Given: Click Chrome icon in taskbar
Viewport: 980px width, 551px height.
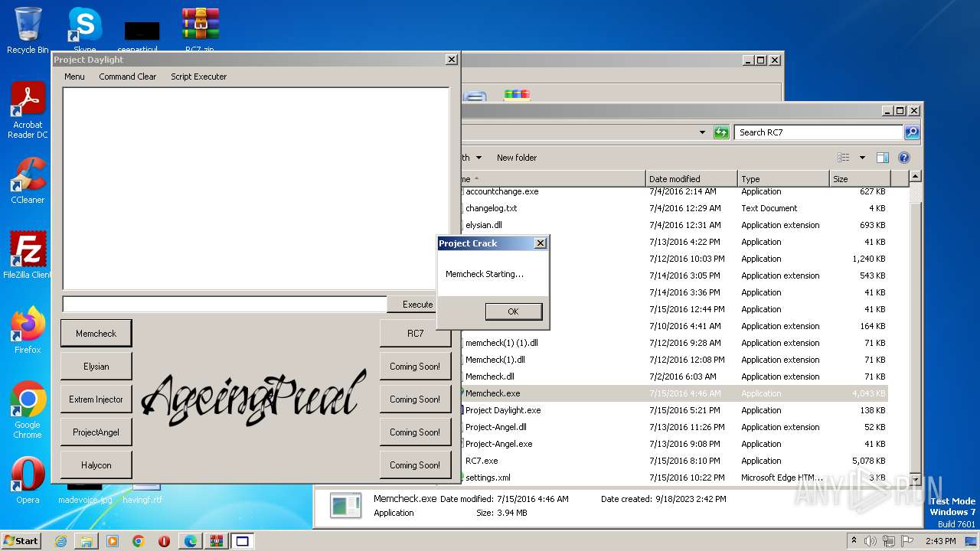Looking at the screenshot, I should coord(138,541).
